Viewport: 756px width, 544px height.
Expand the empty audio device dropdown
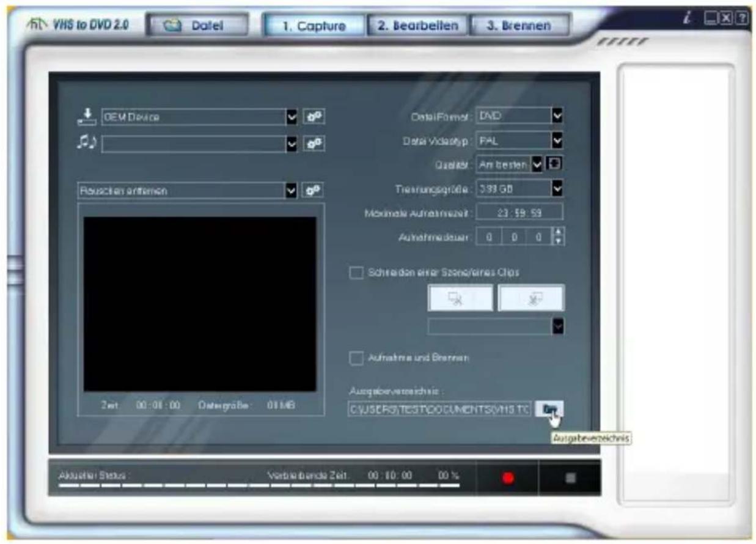293,144
